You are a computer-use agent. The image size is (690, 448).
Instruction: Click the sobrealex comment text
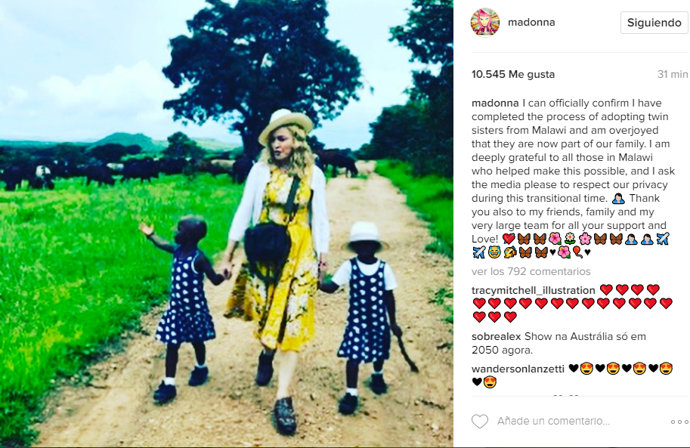pos(559,343)
